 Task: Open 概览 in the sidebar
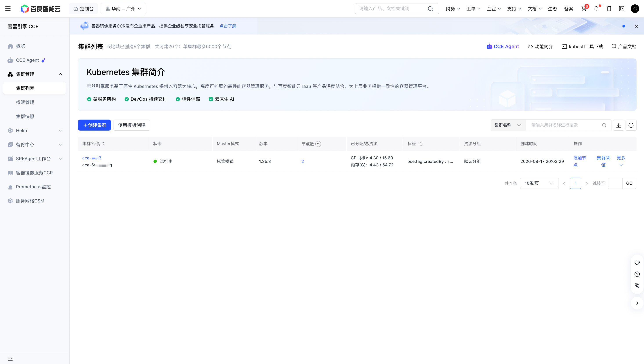(34, 46)
